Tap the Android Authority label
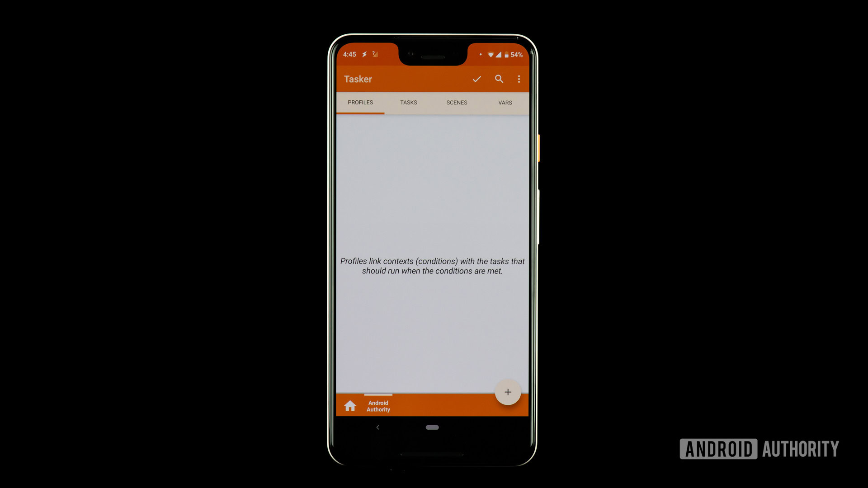Viewport: 868px width, 488px height. (377, 406)
